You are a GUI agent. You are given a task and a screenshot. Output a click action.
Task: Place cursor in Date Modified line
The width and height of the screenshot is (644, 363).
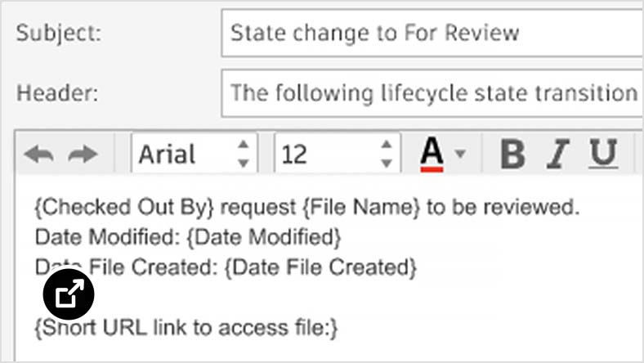pos(188,237)
